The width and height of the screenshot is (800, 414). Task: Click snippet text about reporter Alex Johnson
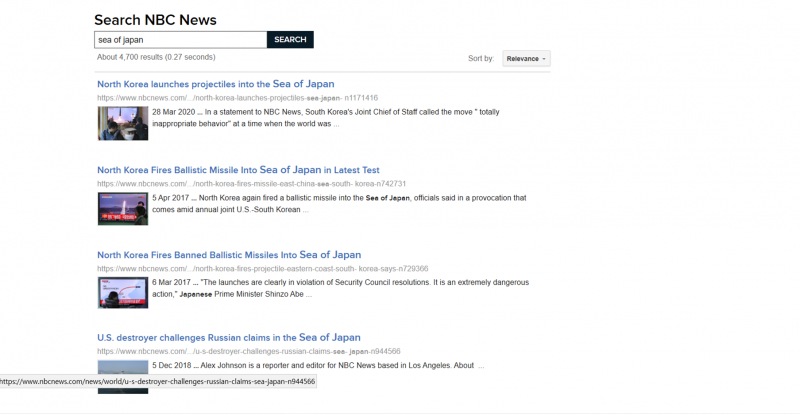coord(317,365)
